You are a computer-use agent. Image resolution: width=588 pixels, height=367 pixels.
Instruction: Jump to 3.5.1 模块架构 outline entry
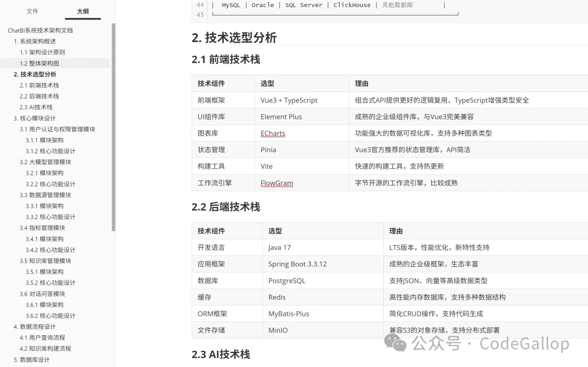pyautogui.click(x=45, y=272)
